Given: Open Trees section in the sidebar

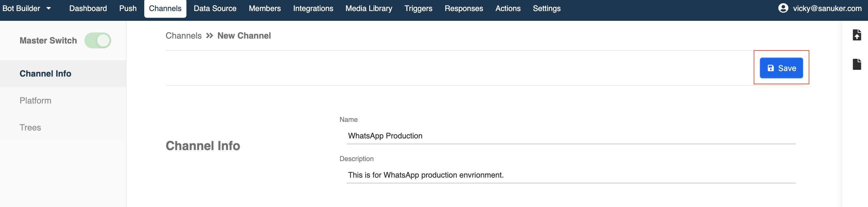Looking at the screenshot, I should point(63,128).
